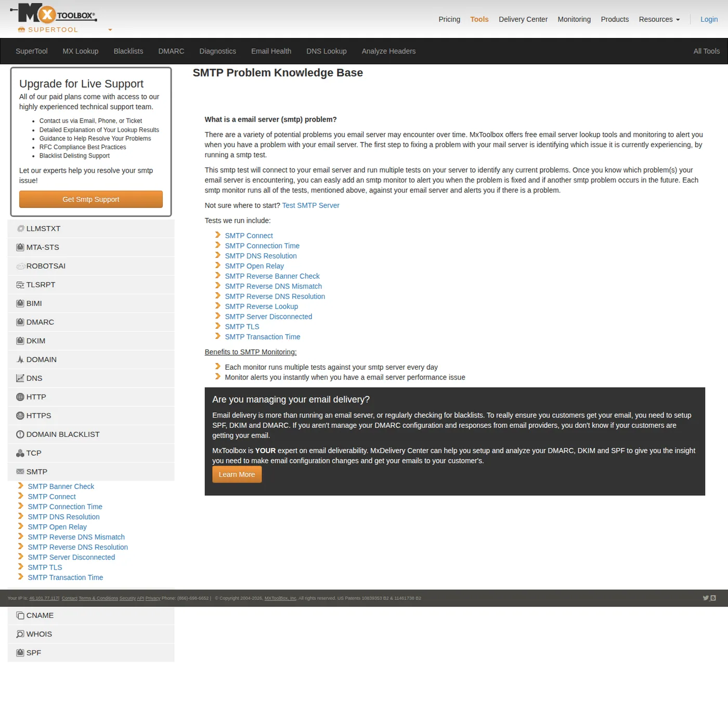Switch to DMARC nav tab
Image resolution: width=728 pixels, height=713 pixels.
pos(171,51)
